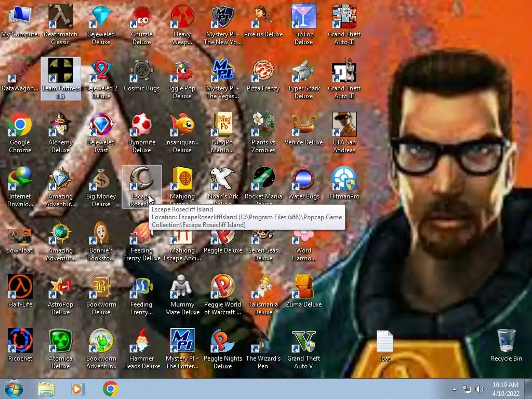This screenshot has height=399, width=532.
Task: Open Windows Explorer from taskbar
Action: (46, 389)
